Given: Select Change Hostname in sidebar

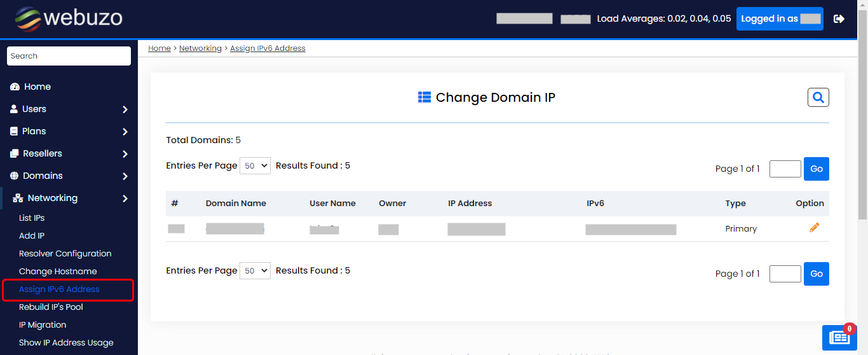Looking at the screenshot, I should pos(58,271).
